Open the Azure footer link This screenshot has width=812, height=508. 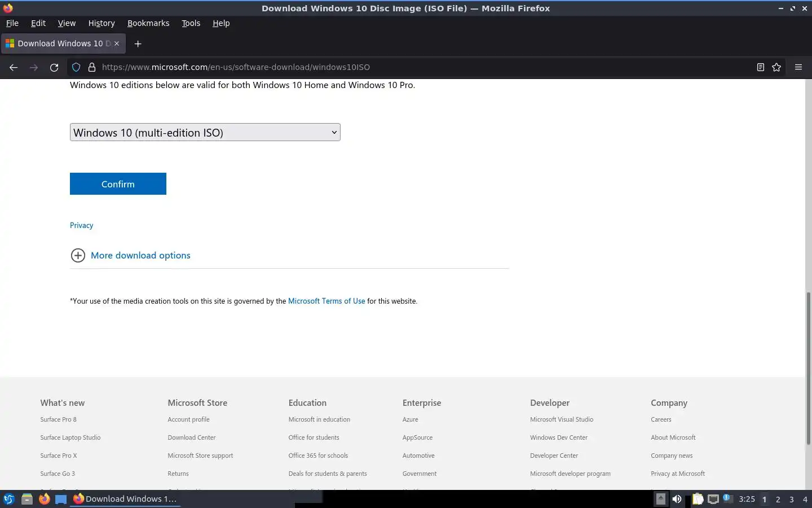pos(411,419)
